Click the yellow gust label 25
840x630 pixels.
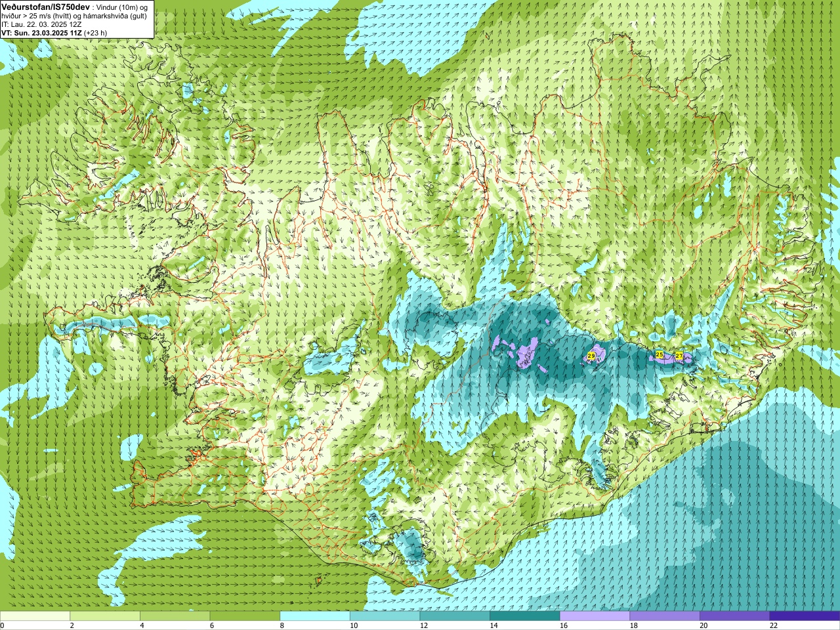(x=660, y=354)
